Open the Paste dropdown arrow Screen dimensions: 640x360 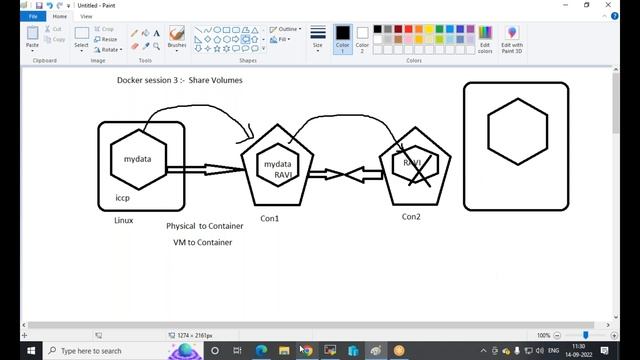[x=32, y=51]
